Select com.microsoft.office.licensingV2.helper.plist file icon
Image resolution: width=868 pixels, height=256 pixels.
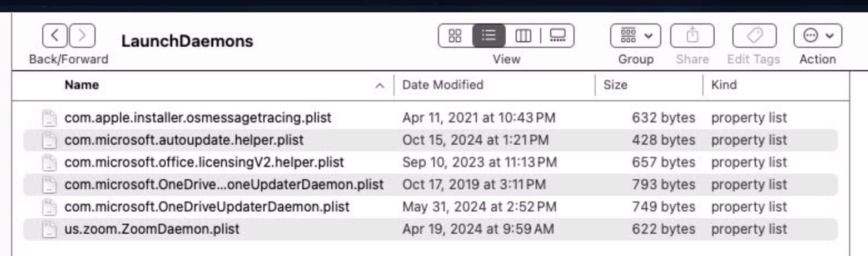(x=50, y=163)
